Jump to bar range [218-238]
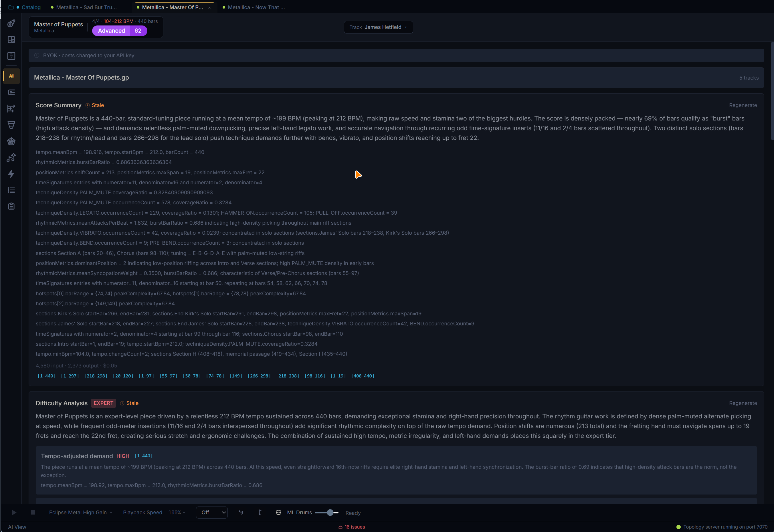The image size is (774, 532). tap(288, 376)
